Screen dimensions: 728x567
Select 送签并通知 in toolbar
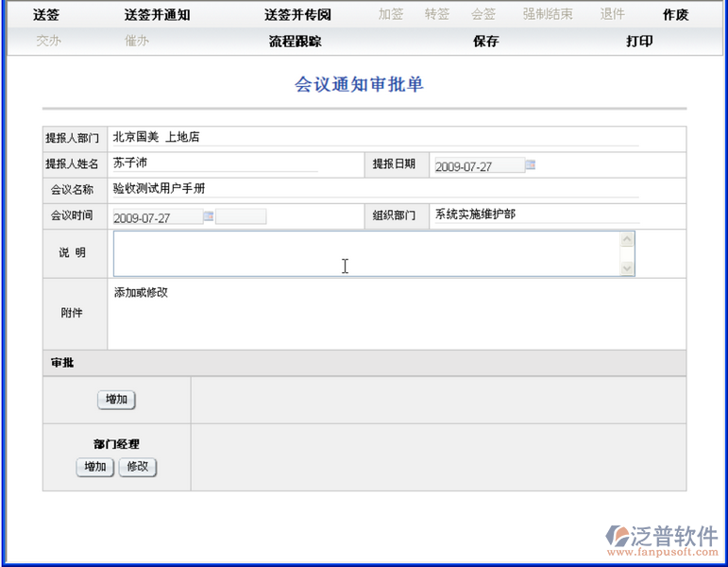pos(157,15)
